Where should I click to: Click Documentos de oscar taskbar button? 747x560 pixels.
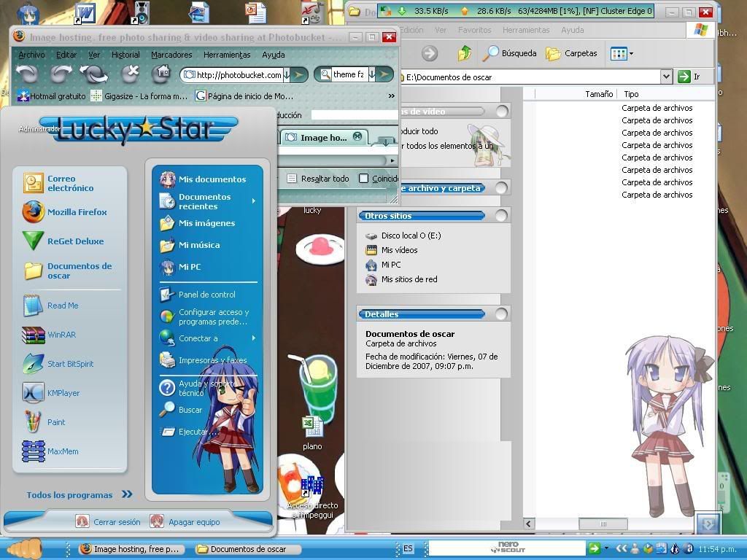[x=248, y=549]
